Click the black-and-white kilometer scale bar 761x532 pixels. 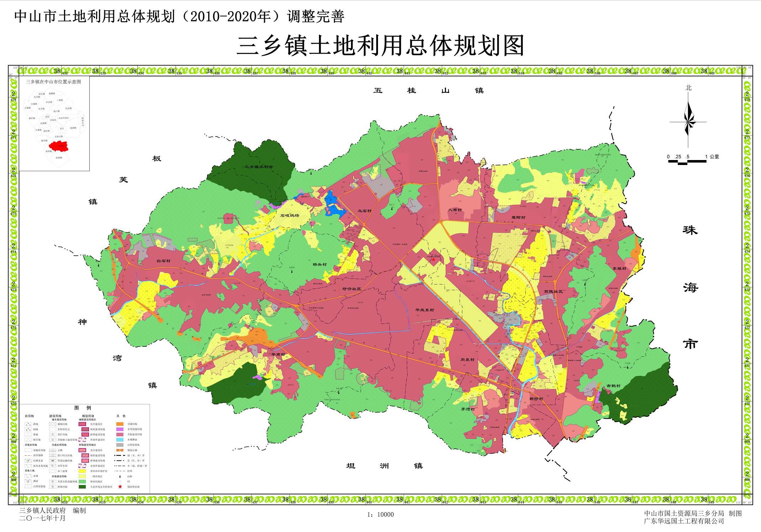(x=687, y=162)
